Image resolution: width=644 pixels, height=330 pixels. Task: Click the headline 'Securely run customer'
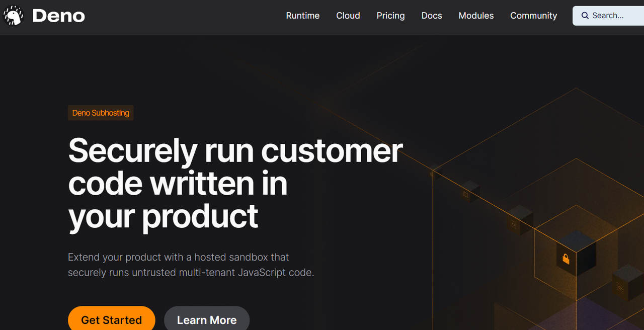click(x=235, y=150)
